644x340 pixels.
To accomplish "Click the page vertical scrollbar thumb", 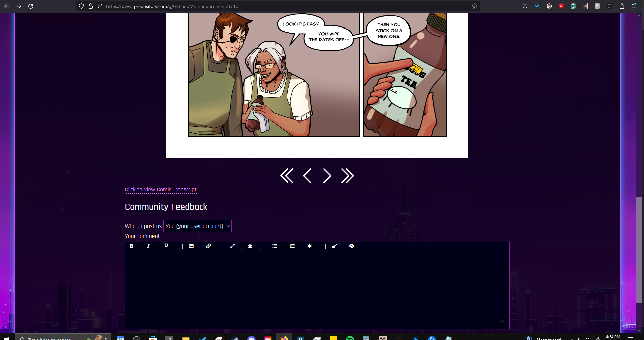I will coord(639,250).
